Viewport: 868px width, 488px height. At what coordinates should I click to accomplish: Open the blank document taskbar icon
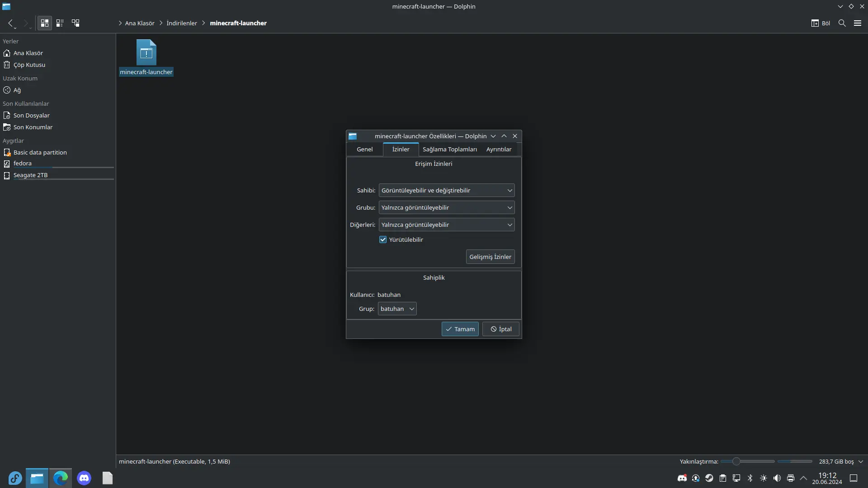[x=108, y=478]
